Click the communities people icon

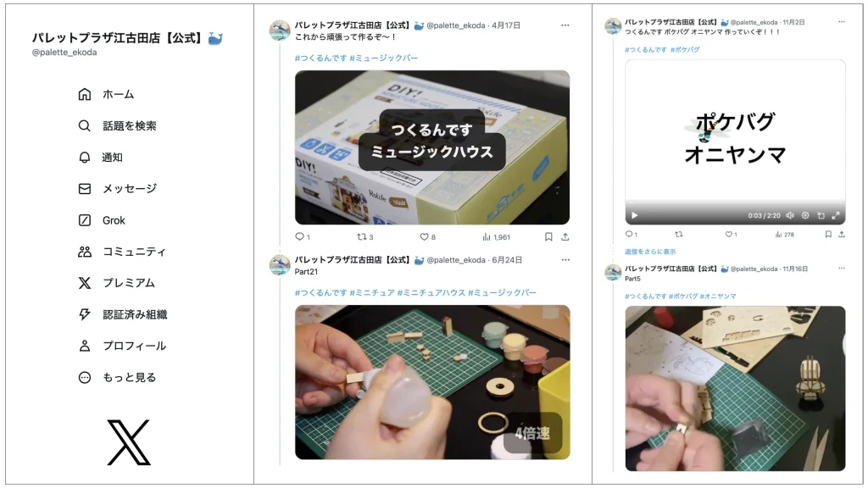coord(84,252)
